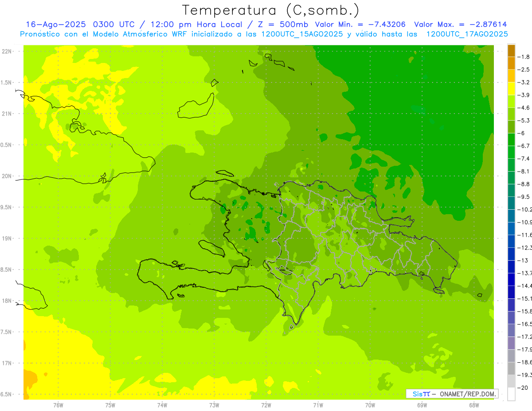Click the "-7.4" colorbar value label

523,158
